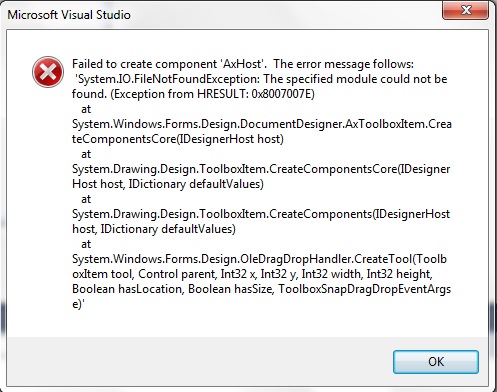The height and width of the screenshot is (392, 497).
Task: Click the HRESULT code 0x8007007E
Action: tap(283, 94)
